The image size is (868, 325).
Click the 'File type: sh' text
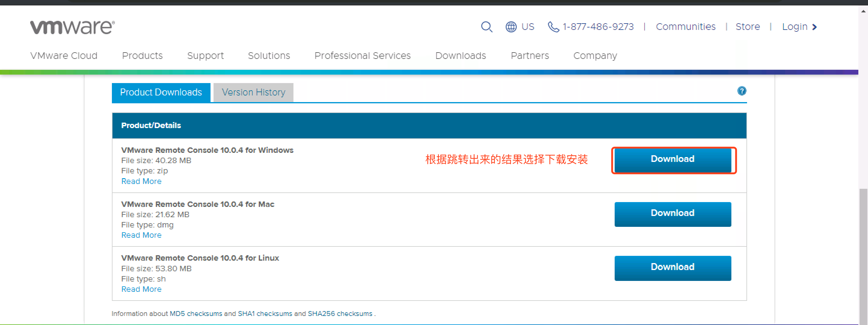point(144,279)
